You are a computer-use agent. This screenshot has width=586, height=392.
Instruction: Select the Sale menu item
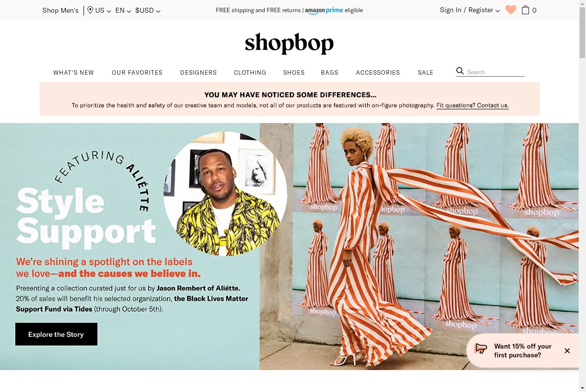pyautogui.click(x=426, y=72)
